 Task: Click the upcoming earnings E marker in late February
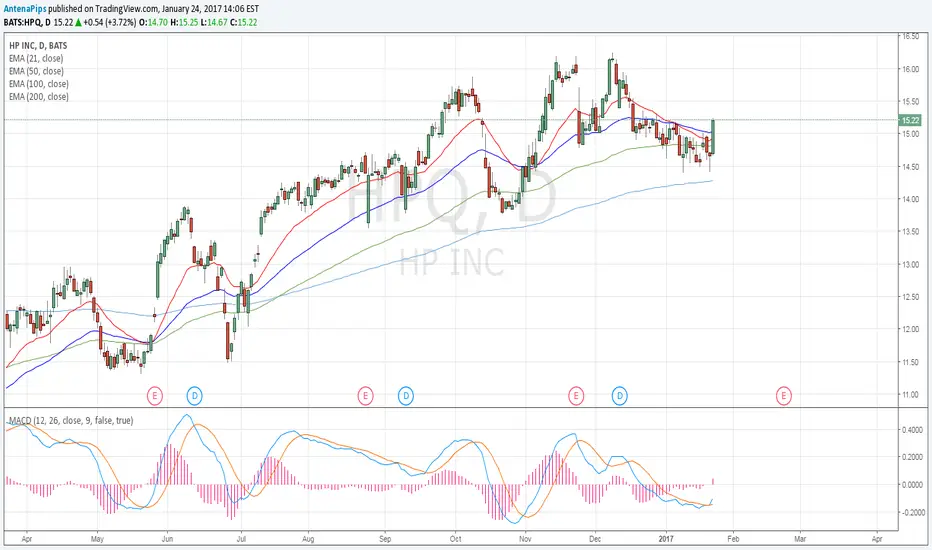coord(783,395)
